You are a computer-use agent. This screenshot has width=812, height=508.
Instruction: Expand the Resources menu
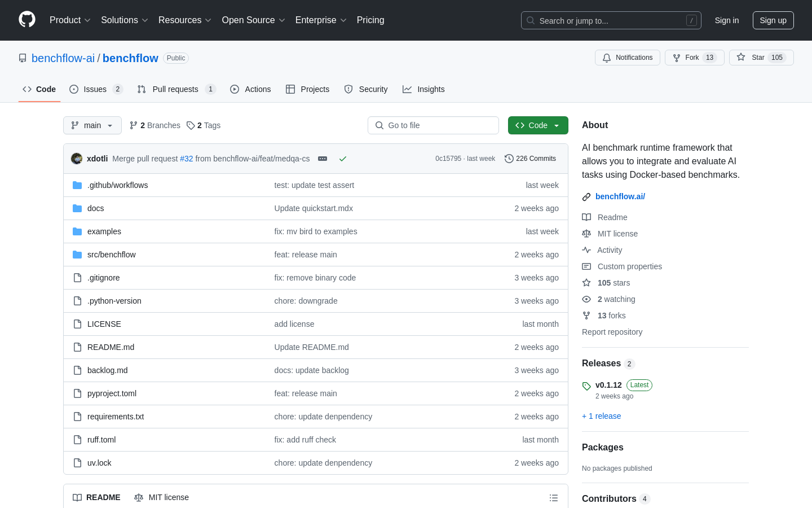pos(185,20)
